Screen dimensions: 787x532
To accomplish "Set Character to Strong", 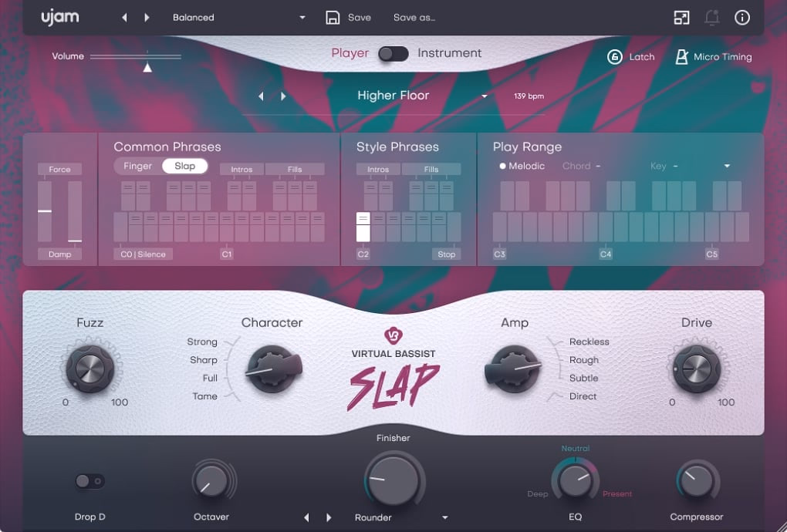I will pos(202,342).
